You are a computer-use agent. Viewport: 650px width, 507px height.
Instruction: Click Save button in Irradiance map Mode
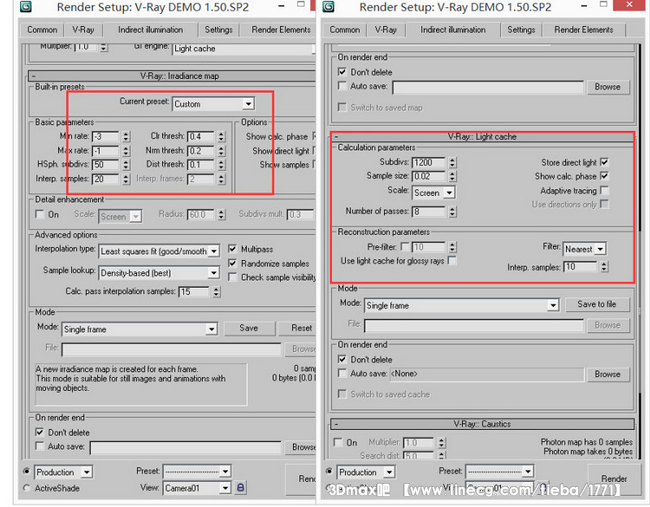coord(249,328)
